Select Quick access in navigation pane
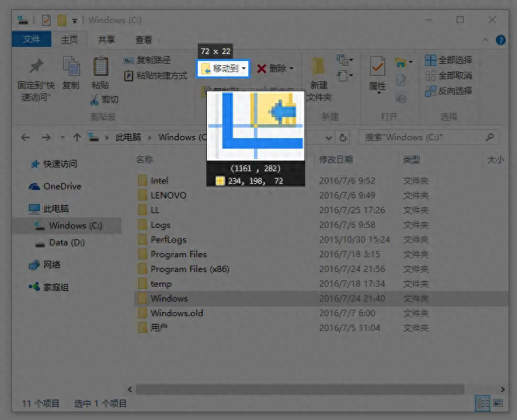Screen dimensions: 517x420 pyautogui.click(x=53, y=164)
